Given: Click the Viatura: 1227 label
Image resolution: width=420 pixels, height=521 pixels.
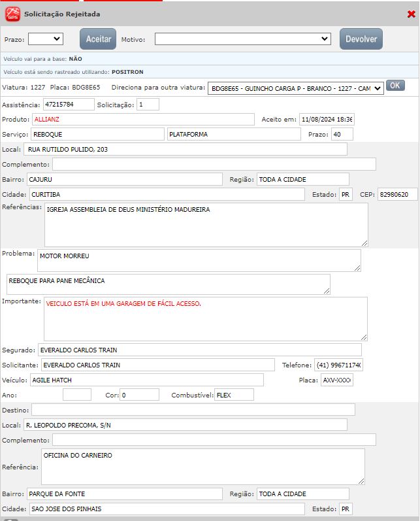Looking at the screenshot, I should pyautogui.click(x=24, y=88).
